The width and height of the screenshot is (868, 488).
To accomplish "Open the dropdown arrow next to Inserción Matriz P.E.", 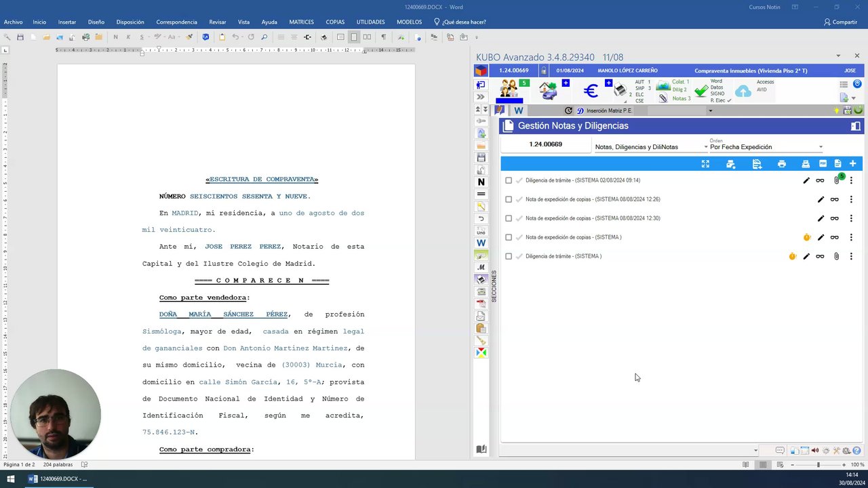I will [710, 110].
